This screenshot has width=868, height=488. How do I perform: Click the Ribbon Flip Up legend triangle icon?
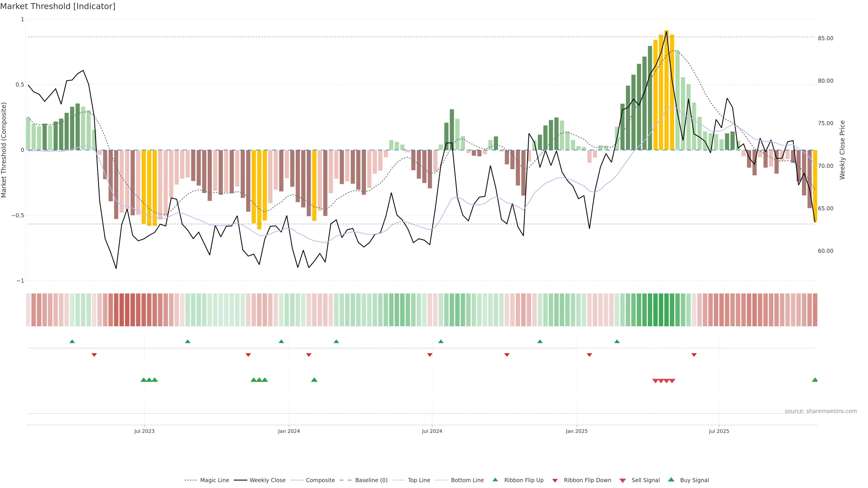(x=495, y=480)
